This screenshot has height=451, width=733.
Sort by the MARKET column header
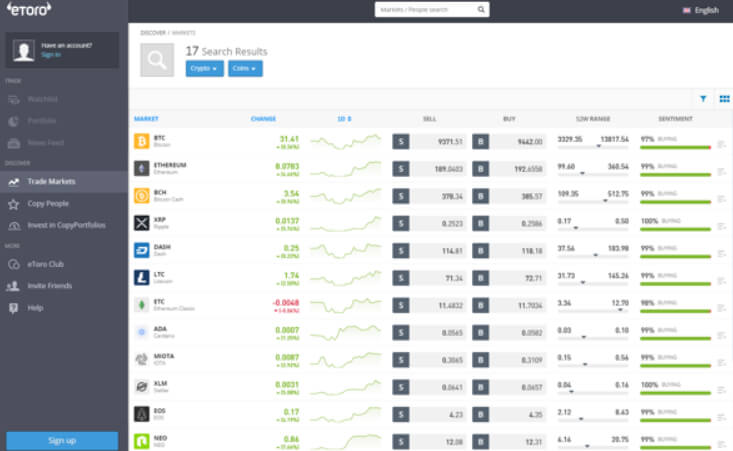coord(146,119)
